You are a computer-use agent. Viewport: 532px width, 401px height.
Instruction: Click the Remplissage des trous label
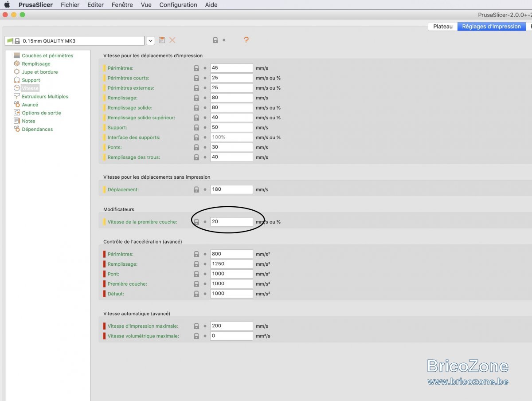[x=134, y=157]
